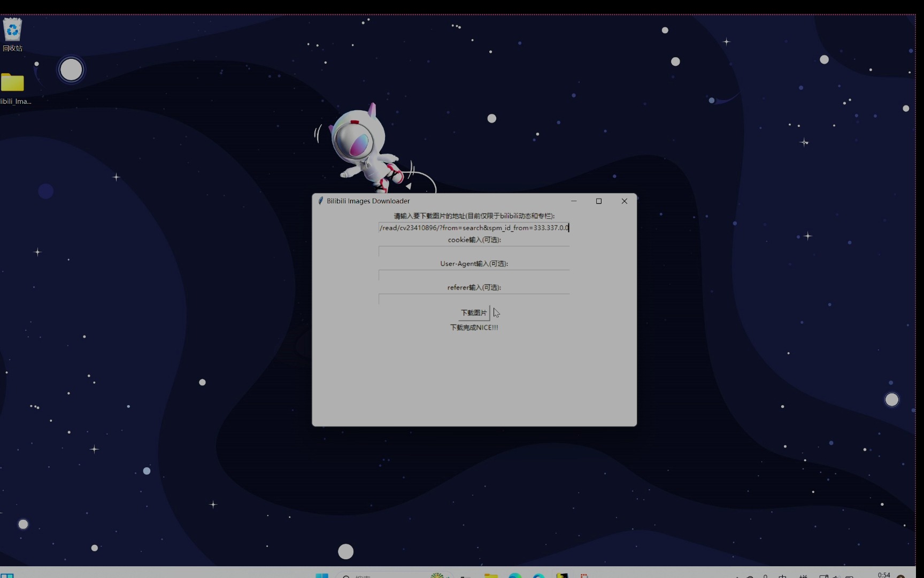Click the referer input field
This screenshot has height=578, width=924.
tap(474, 299)
